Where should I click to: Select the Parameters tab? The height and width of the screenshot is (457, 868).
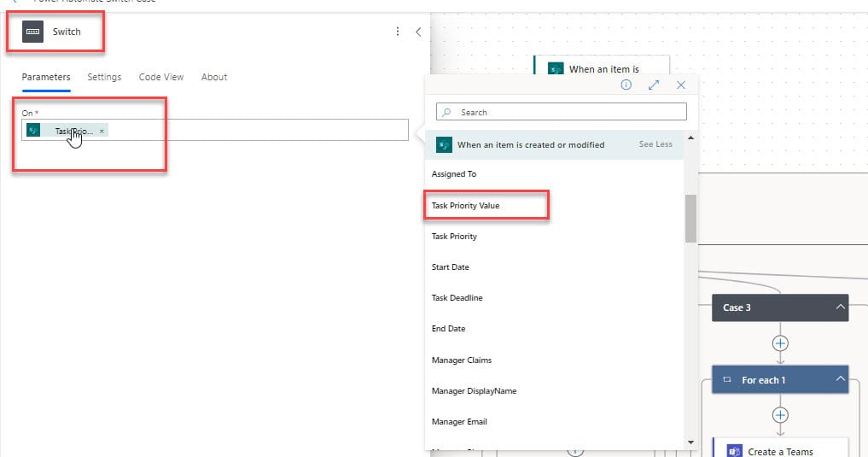[46, 77]
